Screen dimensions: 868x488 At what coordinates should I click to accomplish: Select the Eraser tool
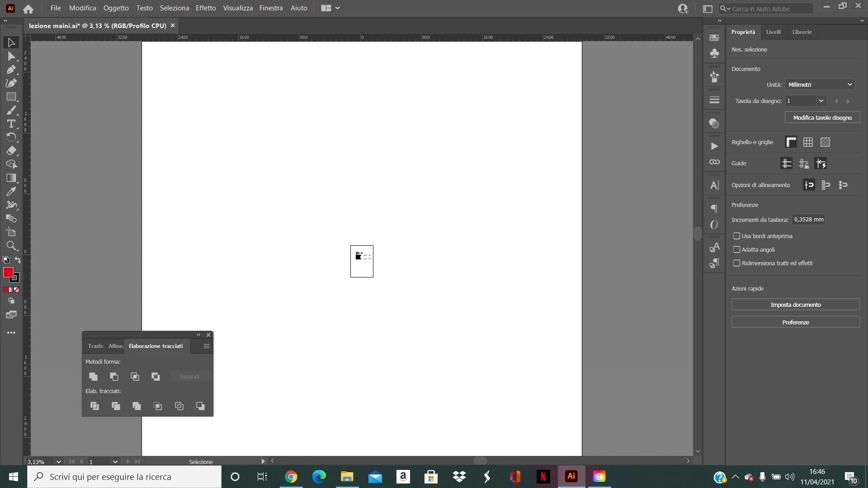(11, 151)
